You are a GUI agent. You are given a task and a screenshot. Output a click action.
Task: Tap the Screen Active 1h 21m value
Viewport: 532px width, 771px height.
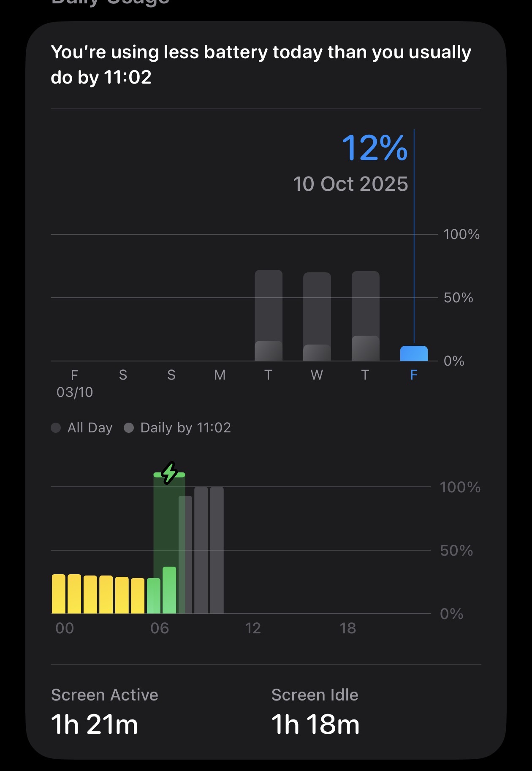[x=95, y=725]
